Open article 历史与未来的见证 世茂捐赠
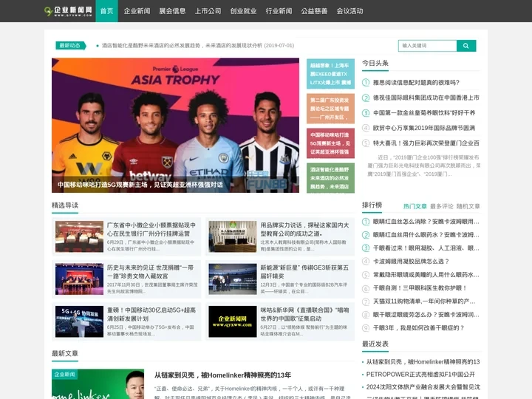This screenshot has height=399, width=532. point(150,272)
